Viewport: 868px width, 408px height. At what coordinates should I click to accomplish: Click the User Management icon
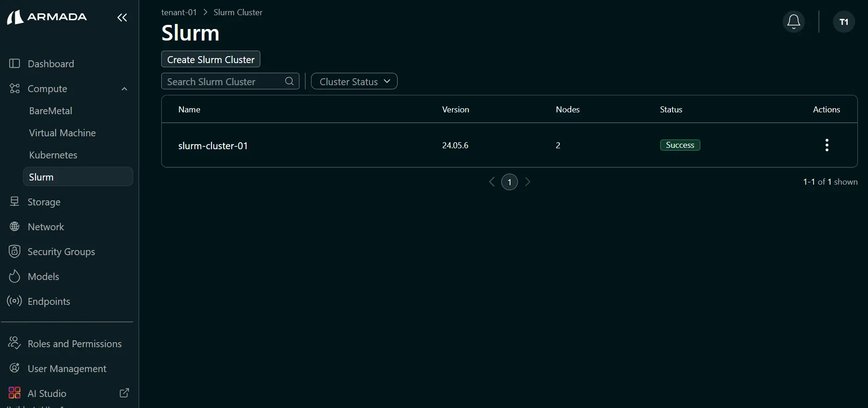point(15,368)
